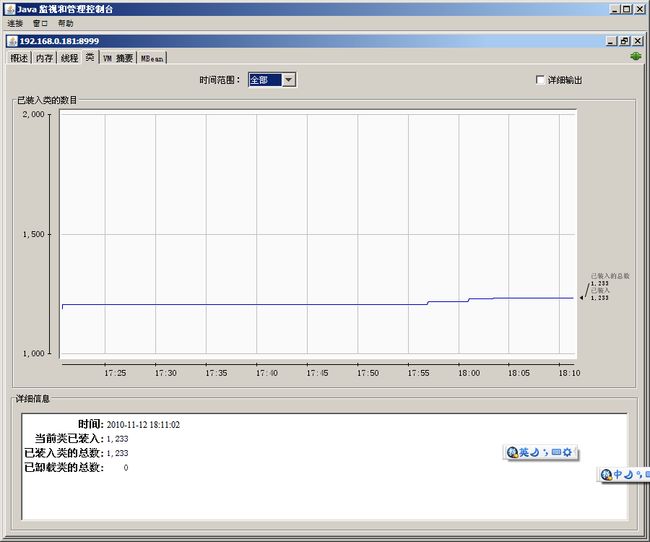Click the 2,000 y-axis label
Screen dimensions: 650x542
pyautogui.click(x=33, y=114)
